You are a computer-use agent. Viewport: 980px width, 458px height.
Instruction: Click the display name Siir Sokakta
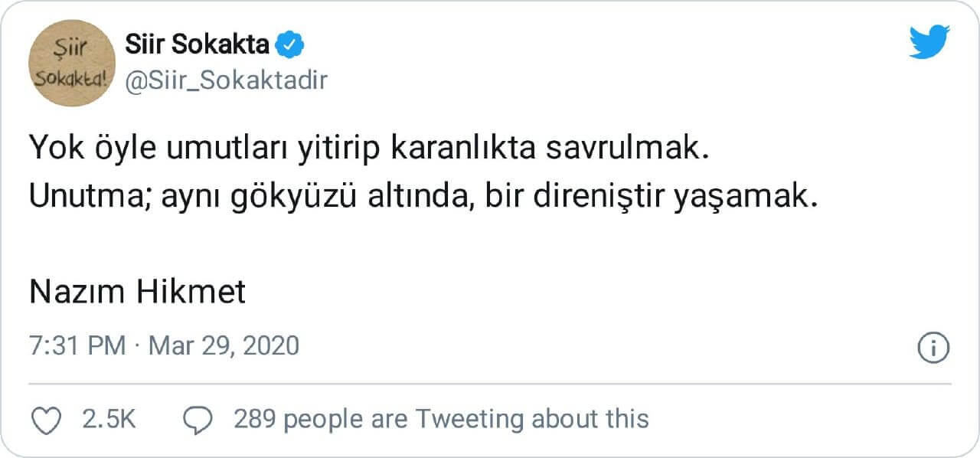[197, 46]
